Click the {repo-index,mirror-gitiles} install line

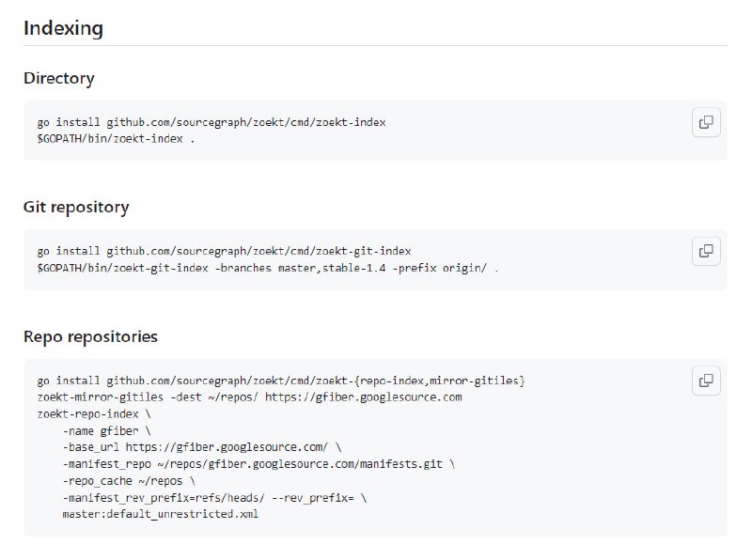coord(280,381)
